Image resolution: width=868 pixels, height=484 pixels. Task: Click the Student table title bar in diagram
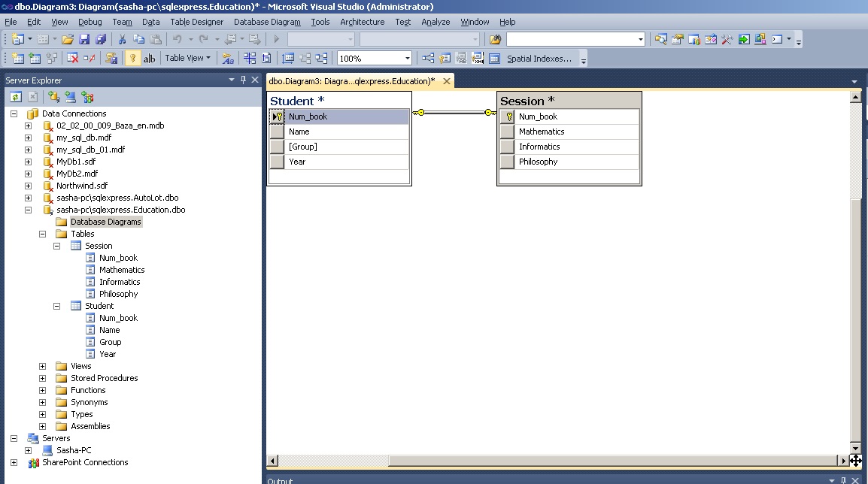pyautogui.click(x=338, y=101)
